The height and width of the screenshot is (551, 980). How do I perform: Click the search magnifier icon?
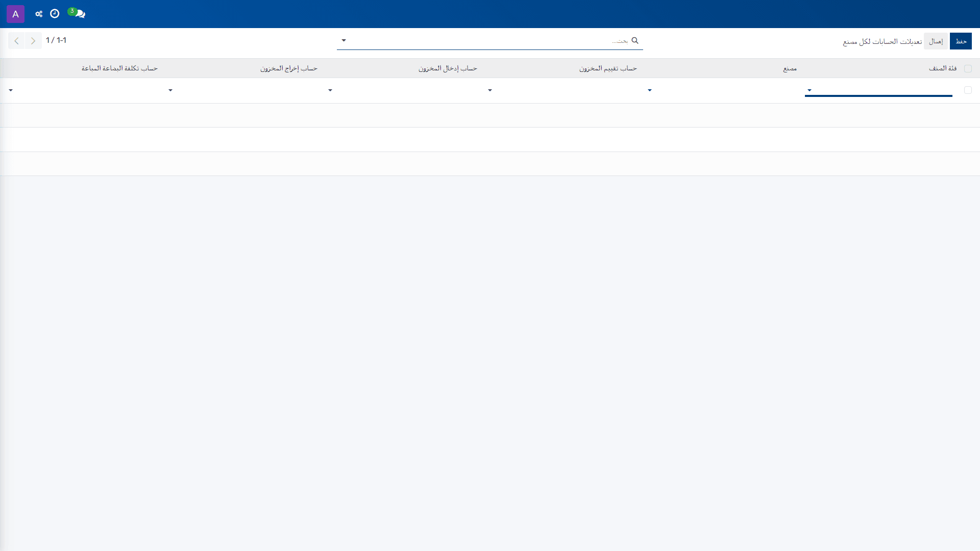point(635,40)
